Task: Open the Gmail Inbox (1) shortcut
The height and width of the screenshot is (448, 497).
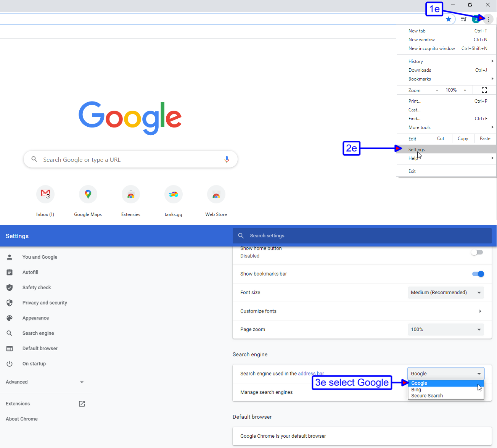Action: click(45, 201)
